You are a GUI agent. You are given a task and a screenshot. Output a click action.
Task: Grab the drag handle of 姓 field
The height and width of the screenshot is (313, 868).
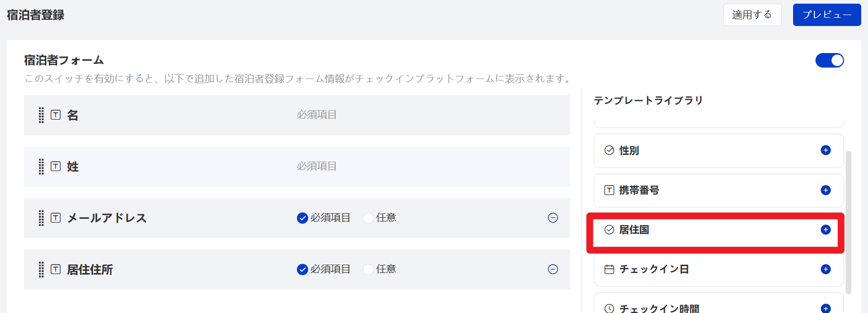tap(41, 166)
